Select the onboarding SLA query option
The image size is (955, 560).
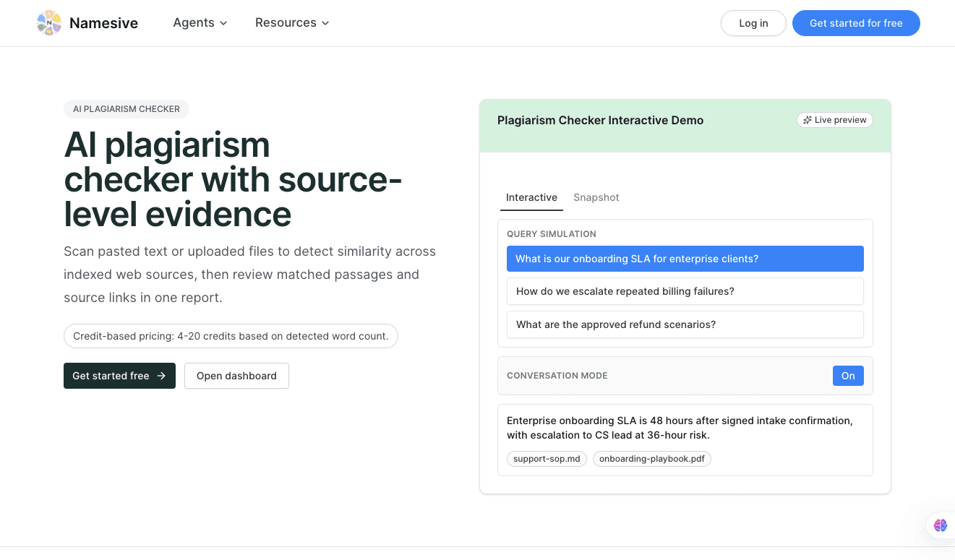point(685,259)
